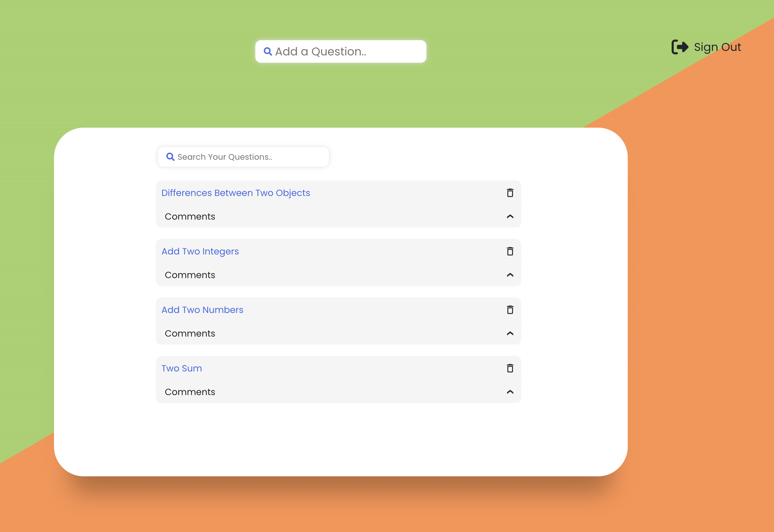The height and width of the screenshot is (532, 774).
Task: Delete the Differences Between Two Objects question
Action: click(510, 193)
